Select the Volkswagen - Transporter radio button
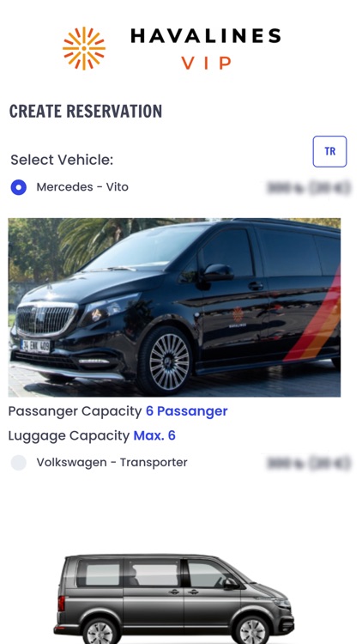 point(19,463)
